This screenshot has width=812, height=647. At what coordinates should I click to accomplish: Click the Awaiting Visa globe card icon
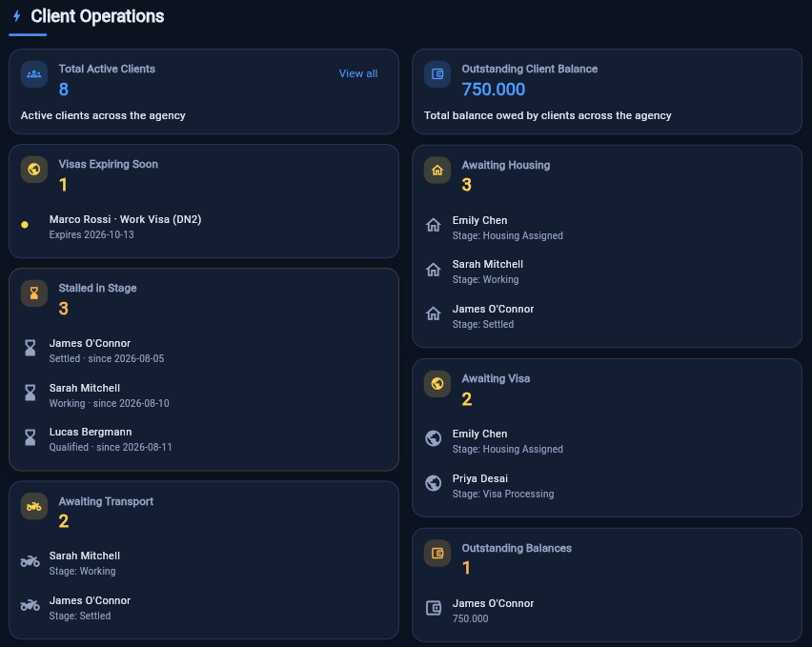click(x=437, y=384)
